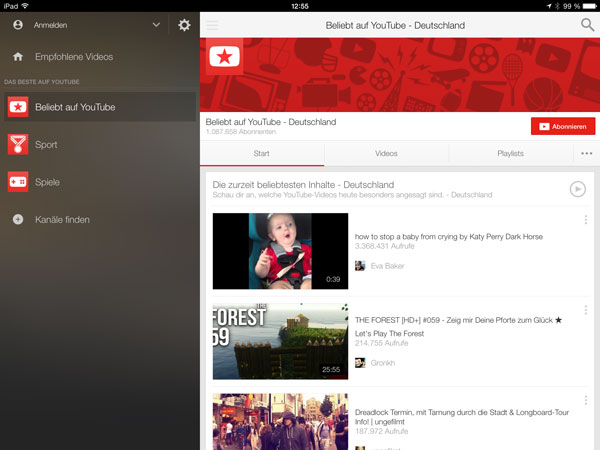
Task: Open The Forest #059 video thumbnail
Action: [x=280, y=341]
